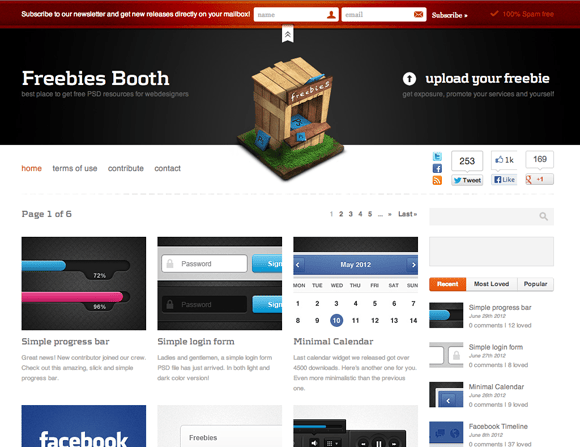Open the contact menu item

[x=168, y=168]
